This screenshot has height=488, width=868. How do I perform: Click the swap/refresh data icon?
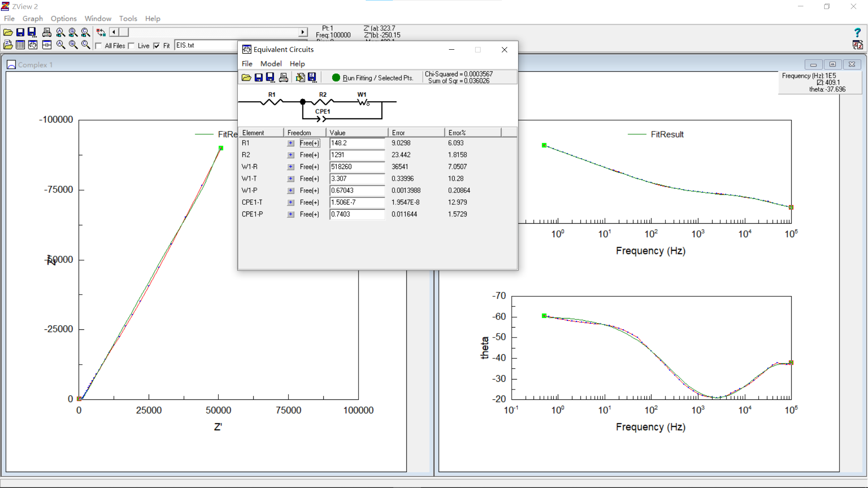coord(101,32)
